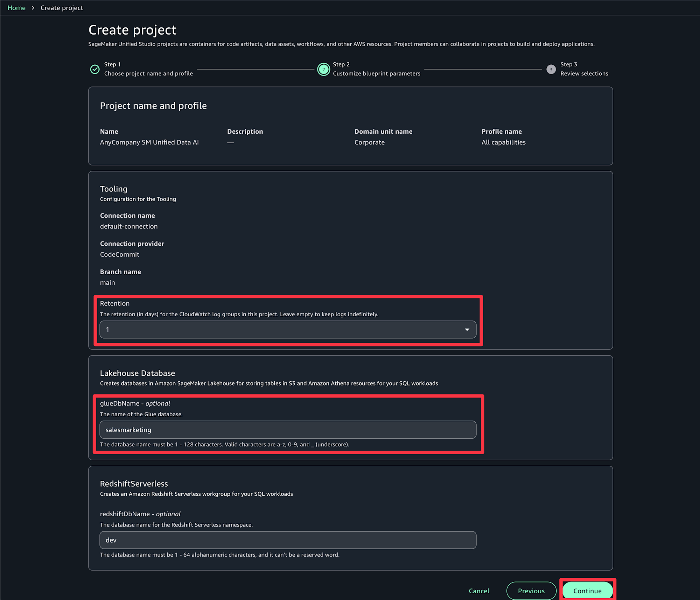
Task: Click Create project breadcrumb item
Action: pyautogui.click(x=62, y=8)
